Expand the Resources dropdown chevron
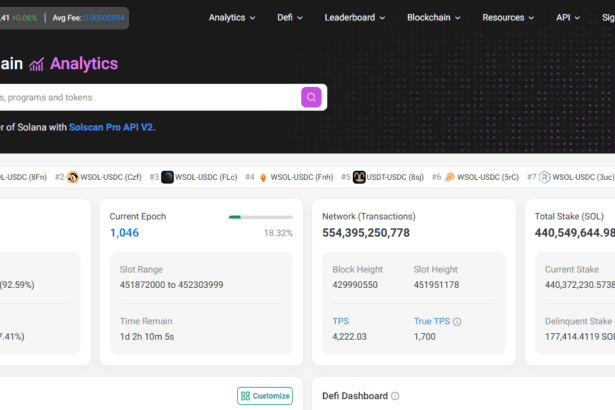The height and width of the screenshot is (410, 615). pos(531,18)
